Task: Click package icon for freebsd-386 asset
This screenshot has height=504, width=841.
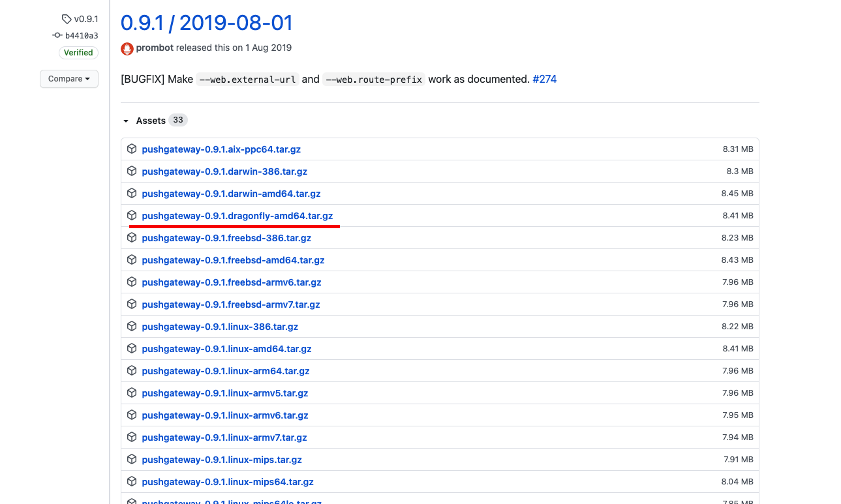Action: pyautogui.click(x=132, y=237)
